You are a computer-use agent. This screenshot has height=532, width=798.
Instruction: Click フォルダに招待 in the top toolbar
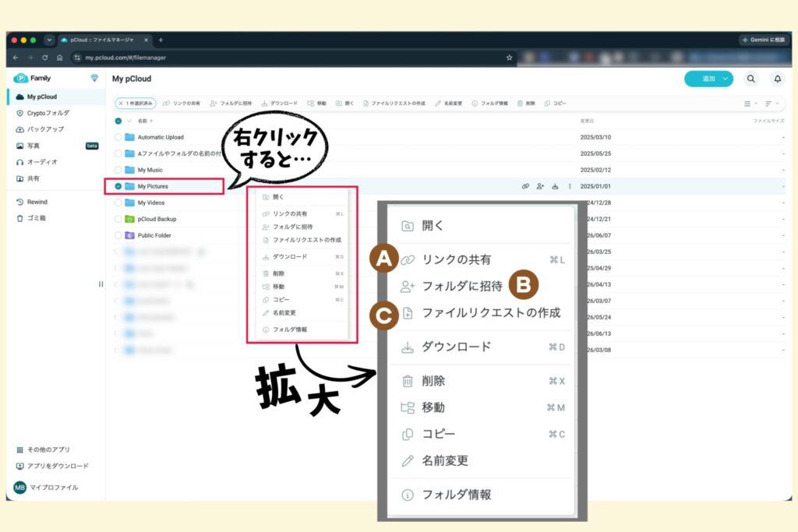(x=231, y=104)
